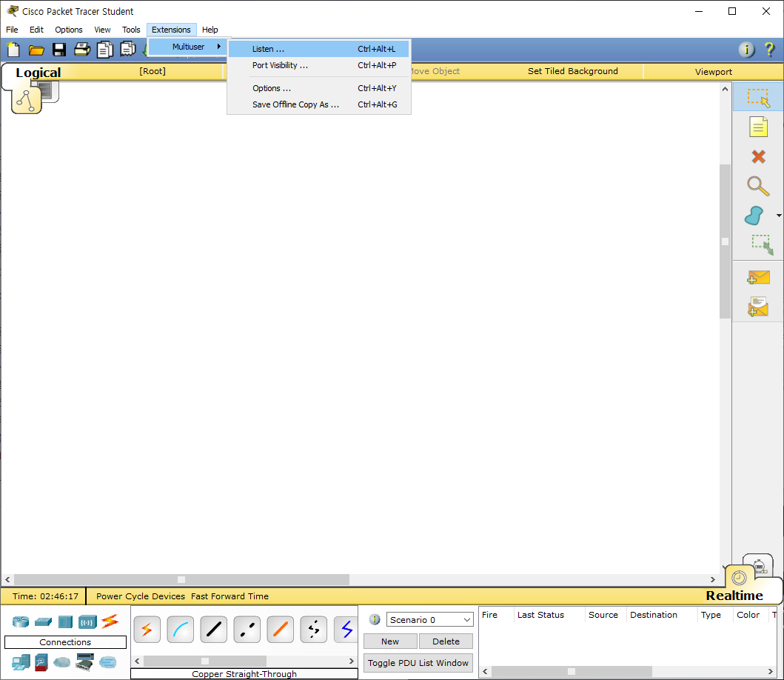Click the New file toolbar icon
784x680 pixels.
[x=13, y=50]
